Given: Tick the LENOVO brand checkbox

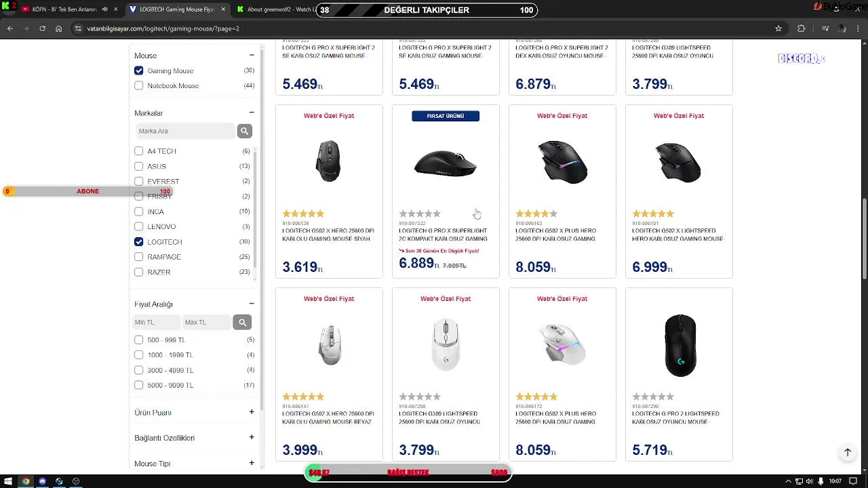Looking at the screenshot, I should 139,226.
